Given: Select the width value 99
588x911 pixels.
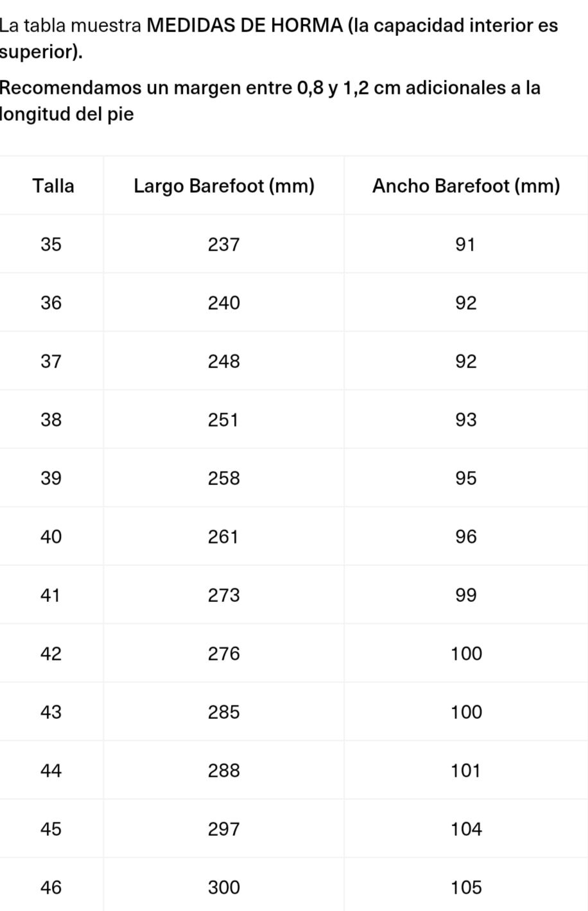Looking at the screenshot, I should click(x=466, y=596).
